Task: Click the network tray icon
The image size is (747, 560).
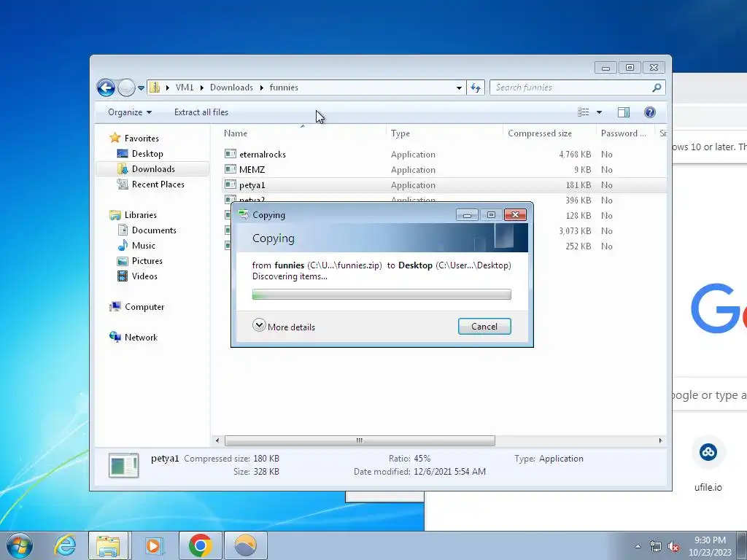Action: click(656, 547)
